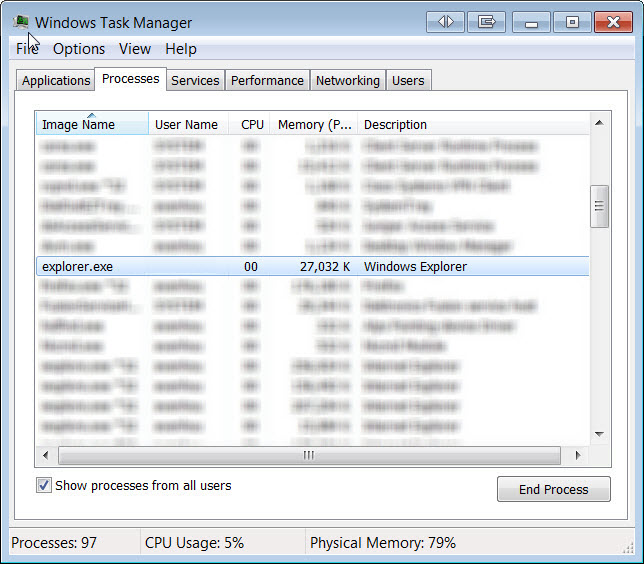This screenshot has height=564, width=644.
Task: Sort by Memory column header
Action: [314, 123]
